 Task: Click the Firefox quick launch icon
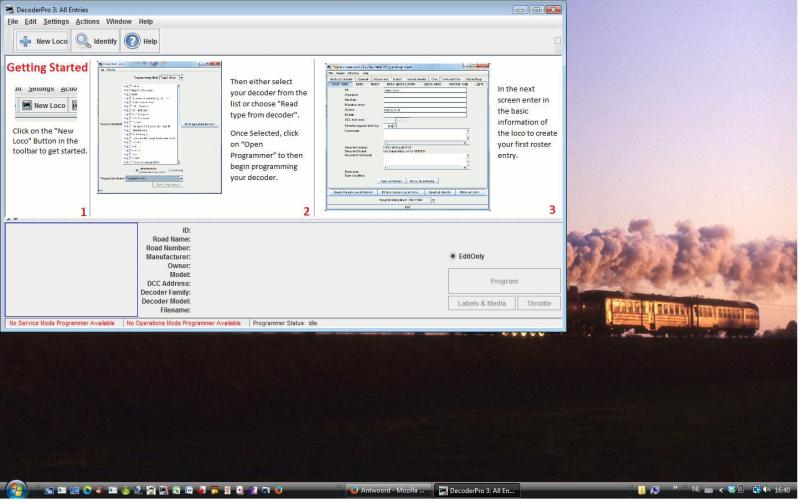coord(279,490)
